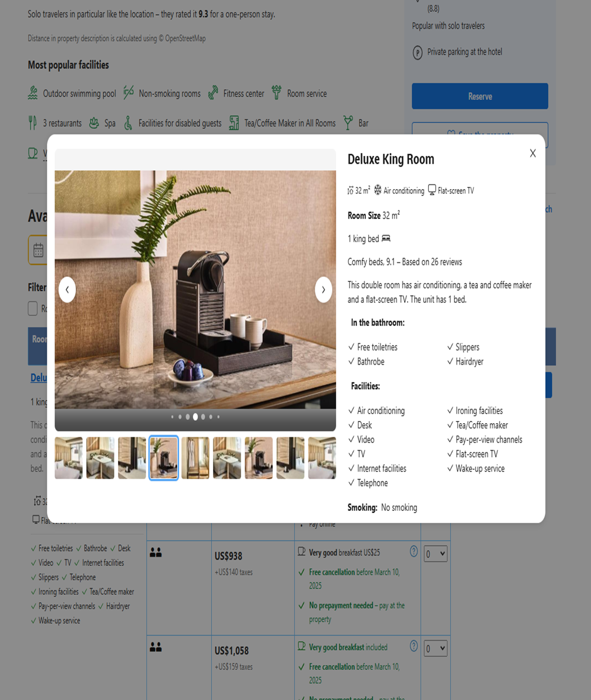This screenshot has height=700, width=591.
Task: Click 'Very good breakfast US$25' text
Action: (344, 553)
